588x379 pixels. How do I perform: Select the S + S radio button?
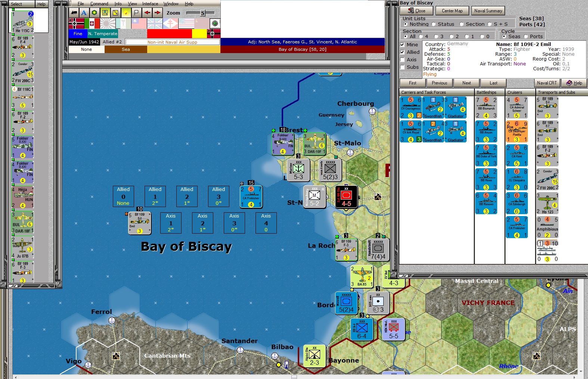[x=490, y=24]
